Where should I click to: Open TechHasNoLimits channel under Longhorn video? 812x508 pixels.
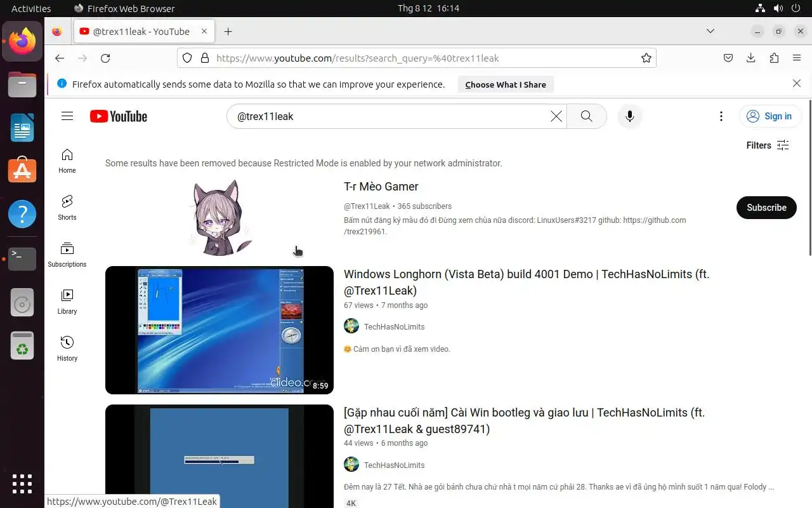click(394, 327)
